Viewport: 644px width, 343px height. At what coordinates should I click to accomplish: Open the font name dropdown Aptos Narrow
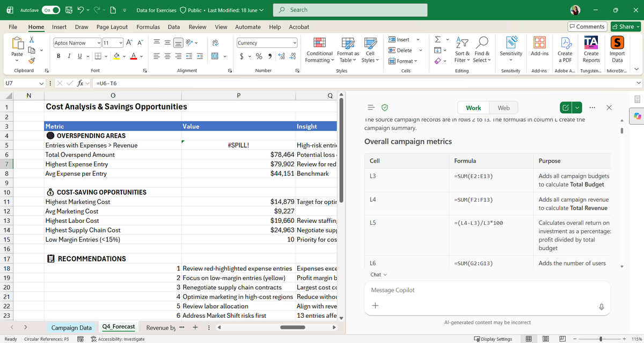coord(99,43)
